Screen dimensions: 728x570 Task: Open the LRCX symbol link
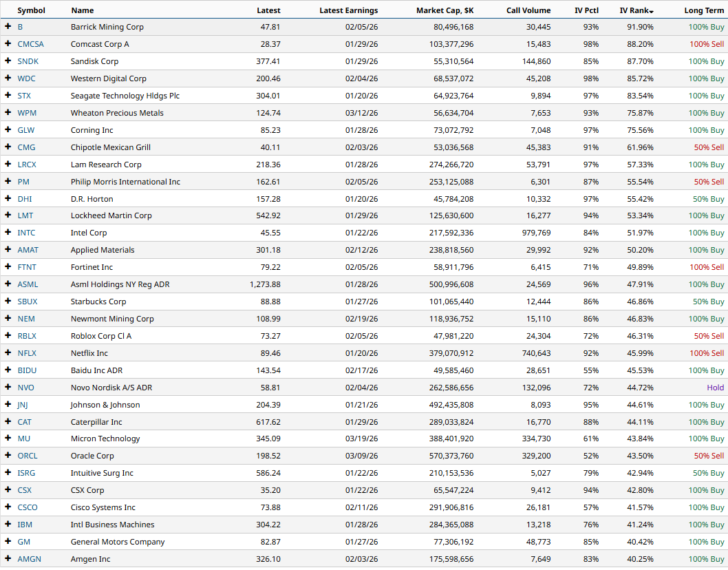(x=27, y=165)
